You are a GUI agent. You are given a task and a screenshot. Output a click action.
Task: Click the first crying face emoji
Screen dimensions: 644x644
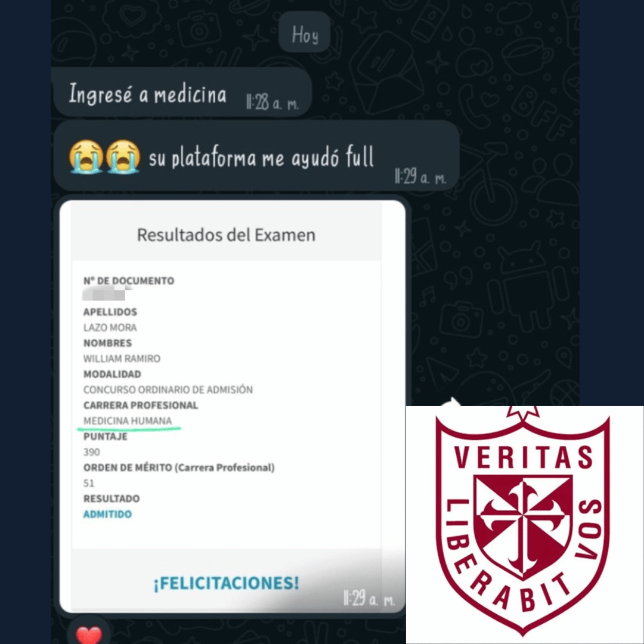click(86, 156)
